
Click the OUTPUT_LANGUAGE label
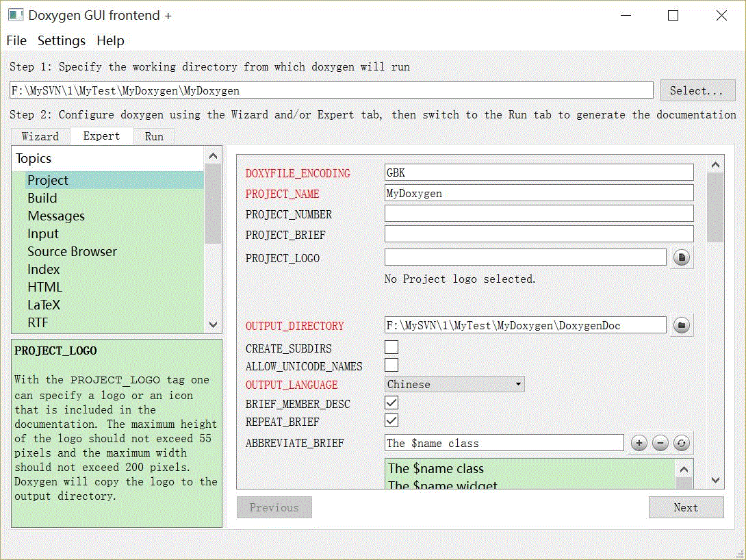point(292,385)
